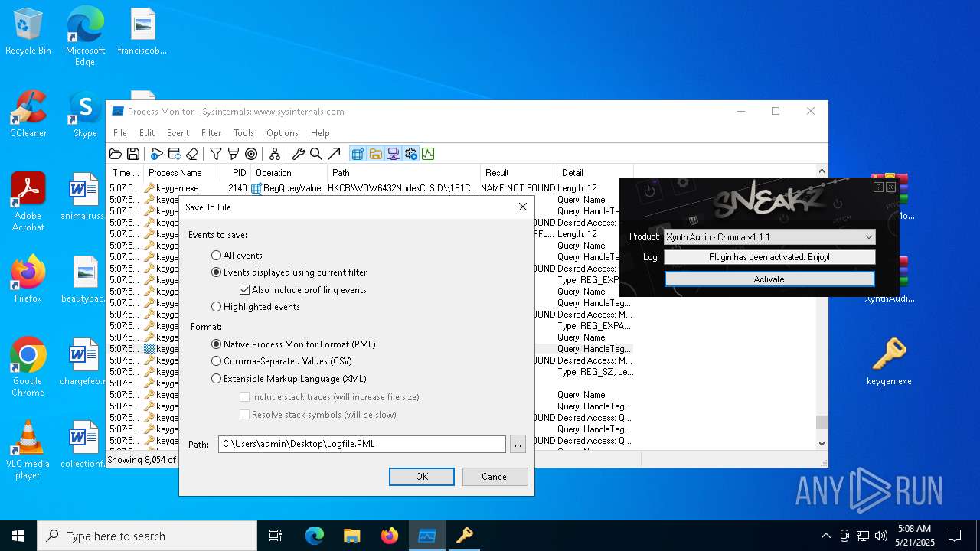Click the Path input field
Viewport: 980px width, 551px height.
pyautogui.click(x=362, y=444)
